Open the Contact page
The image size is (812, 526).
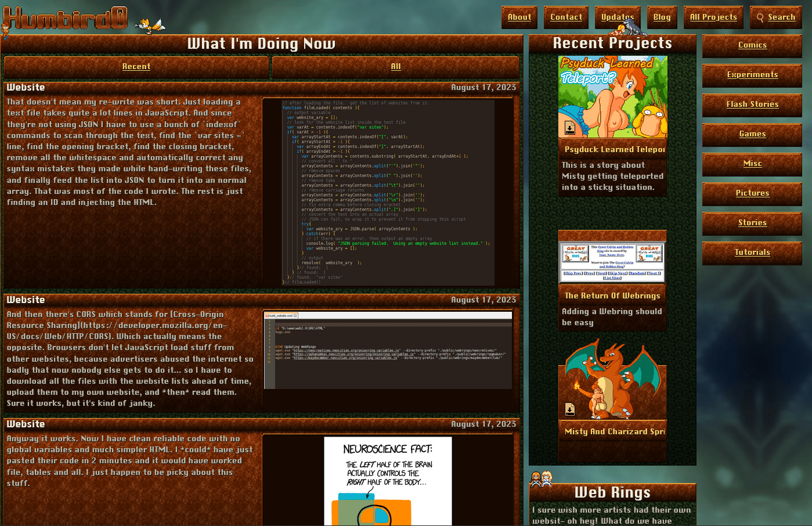pos(566,17)
